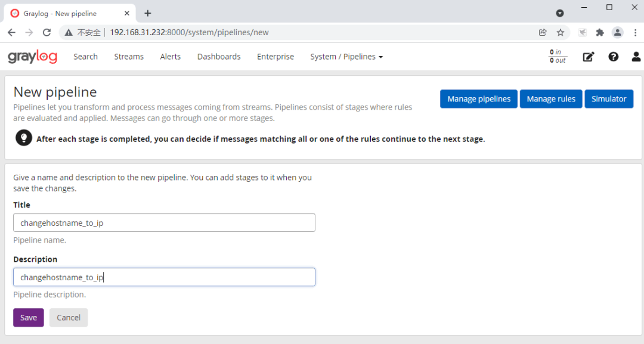Reload the page
This screenshot has width=644, height=344.
tap(47, 32)
